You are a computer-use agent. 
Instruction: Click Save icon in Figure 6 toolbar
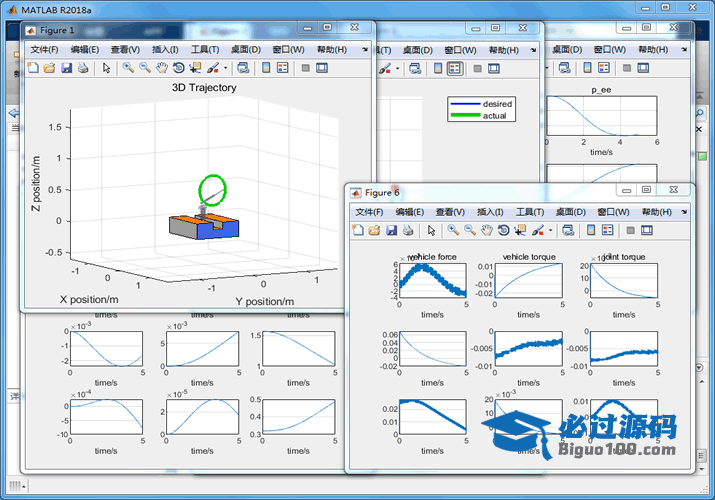(391, 230)
